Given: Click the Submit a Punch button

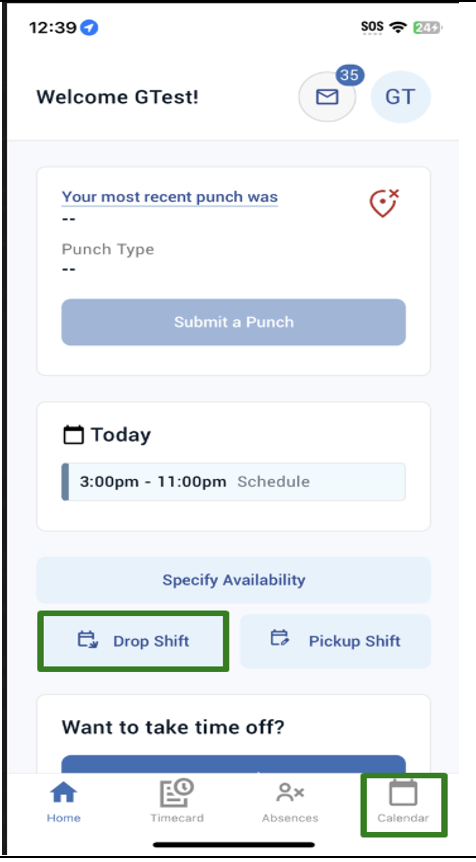Looking at the screenshot, I should pyautogui.click(x=234, y=322).
